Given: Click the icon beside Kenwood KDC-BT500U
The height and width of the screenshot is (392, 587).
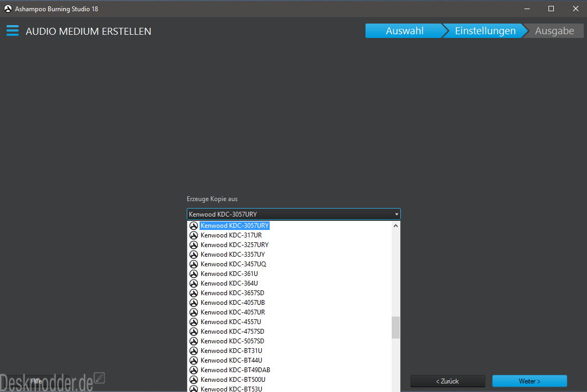Looking at the screenshot, I should (194, 380).
